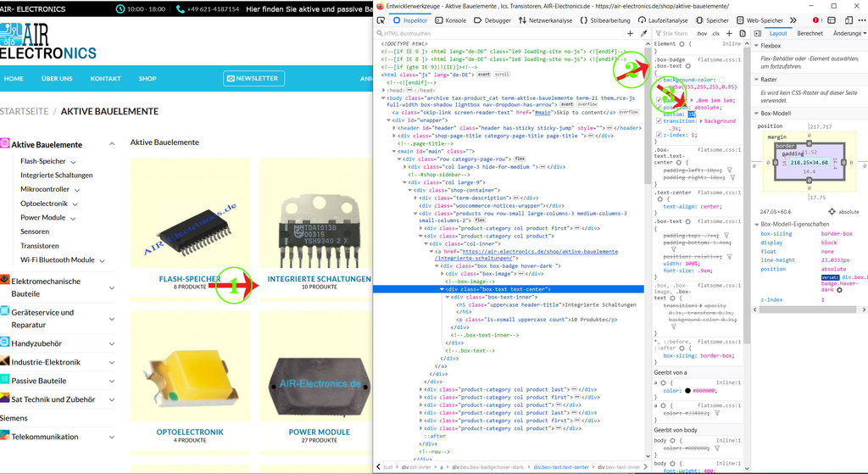
Task: Open the Netzwerkanalyse tab
Action: point(545,20)
